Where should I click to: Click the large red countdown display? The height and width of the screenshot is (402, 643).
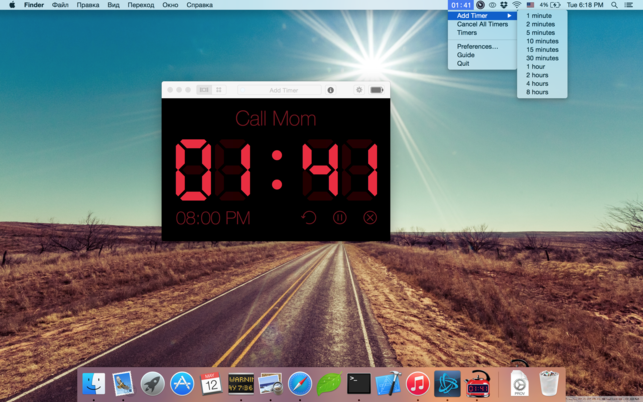coord(276,170)
